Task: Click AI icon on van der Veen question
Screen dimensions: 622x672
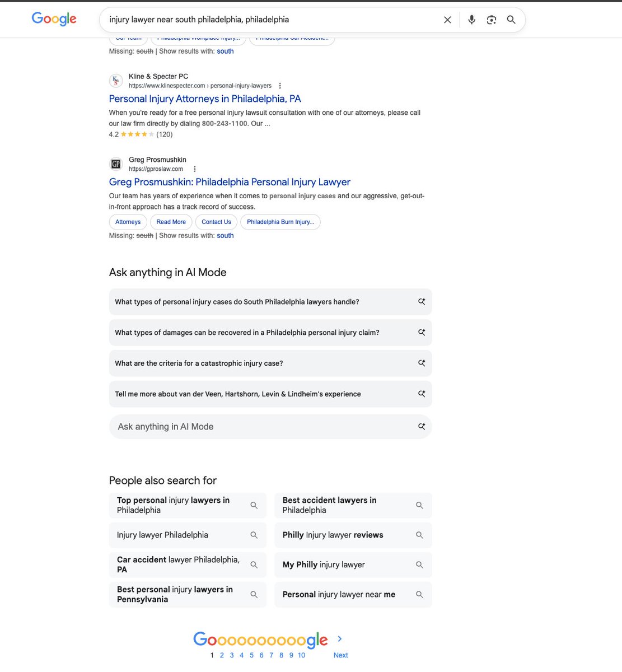Action: click(422, 394)
